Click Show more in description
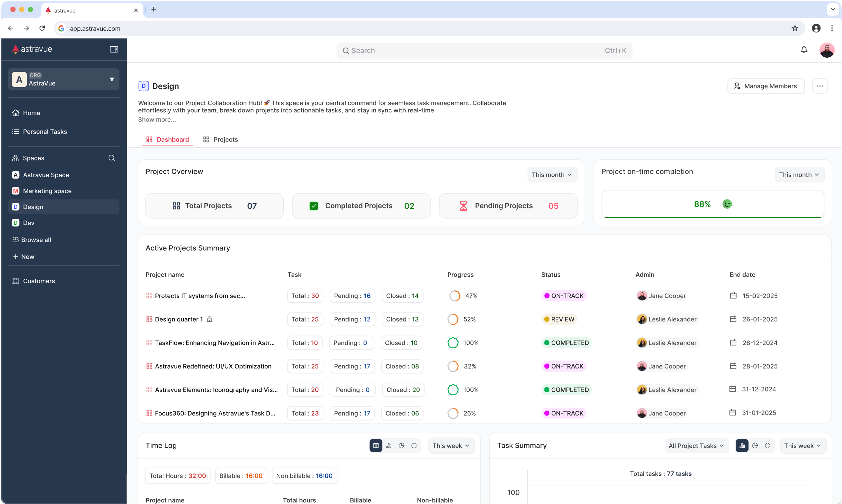This screenshot has height=504, width=842. (x=157, y=120)
